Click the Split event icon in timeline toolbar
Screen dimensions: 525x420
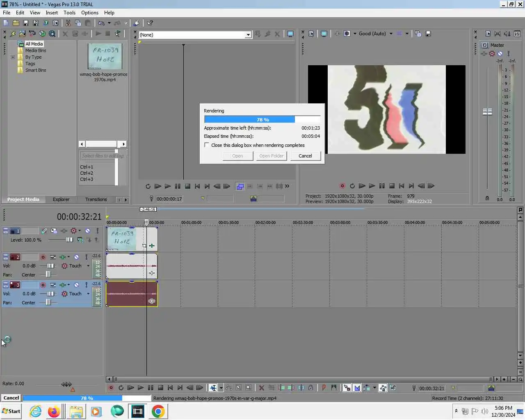(301, 388)
